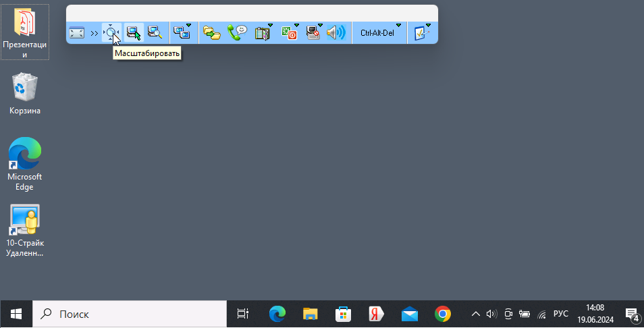Toggle remote control mode with green cursor
Image resolution: width=644 pixels, height=328 pixels.
point(134,32)
